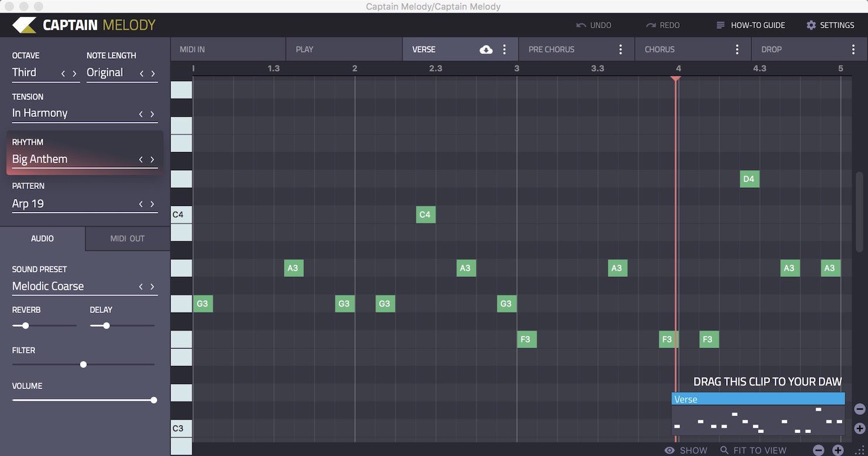Click the Filter slider handle
This screenshot has height=456, width=868.
coord(83,364)
